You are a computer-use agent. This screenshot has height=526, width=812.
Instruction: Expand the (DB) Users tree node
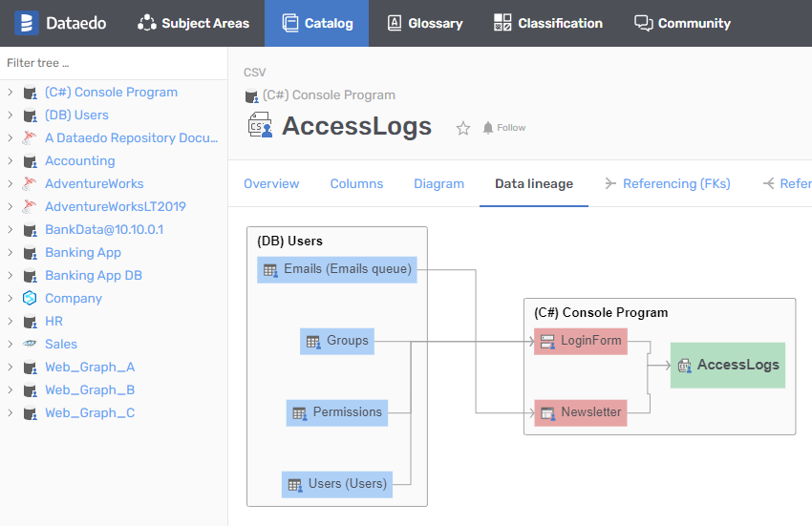click(10, 116)
